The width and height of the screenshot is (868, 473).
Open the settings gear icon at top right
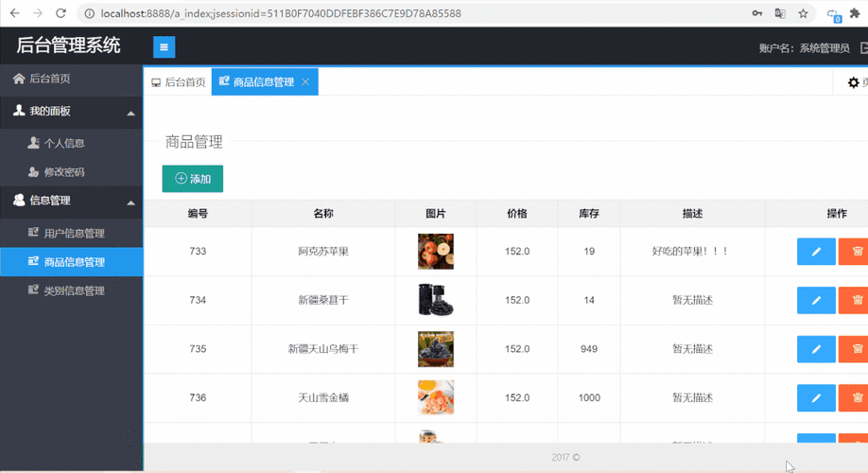(x=853, y=82)
